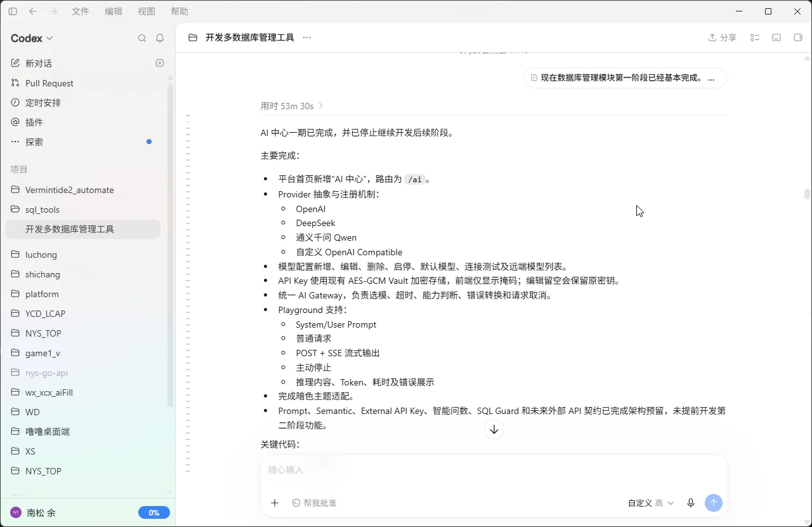Image resolution: width=812 pixels, height=527 pixels.
Task: Click the sidebar project list scrollbar
Action: pos(170,244)
